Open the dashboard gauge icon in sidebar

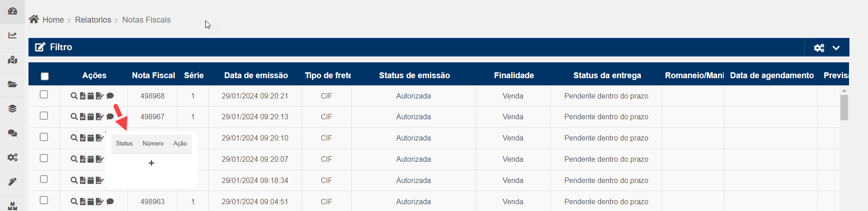coord(12,11)
